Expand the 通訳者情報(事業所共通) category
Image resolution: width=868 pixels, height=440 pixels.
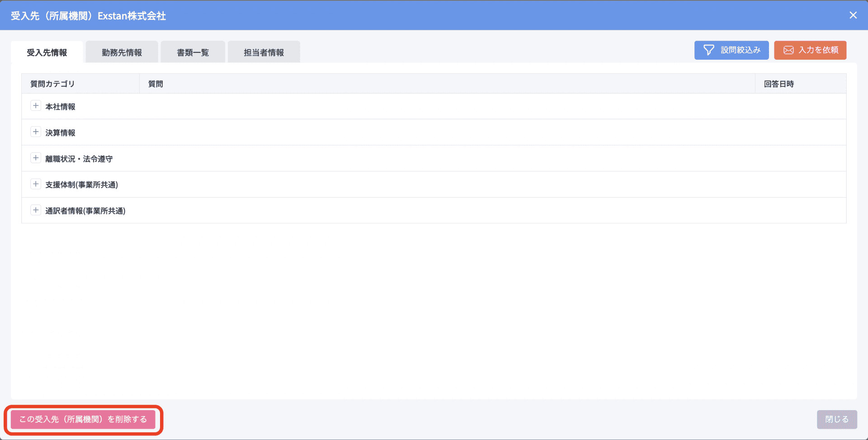tap(36, 210)
